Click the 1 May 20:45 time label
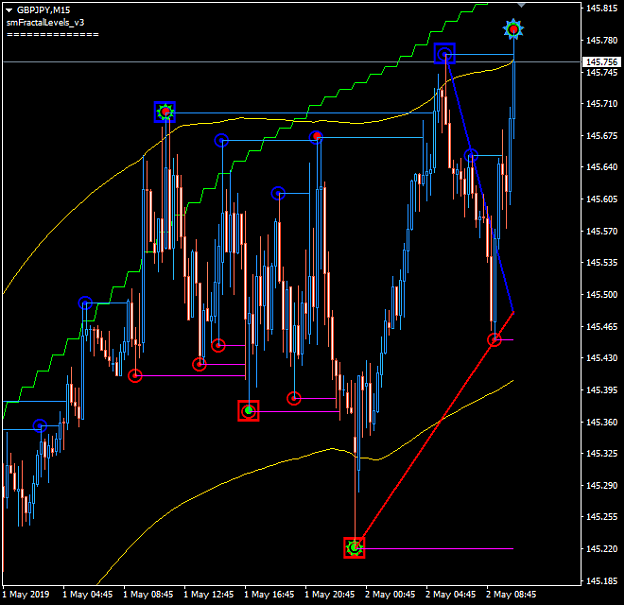This screenshot has height=605, width=625. 330,594
